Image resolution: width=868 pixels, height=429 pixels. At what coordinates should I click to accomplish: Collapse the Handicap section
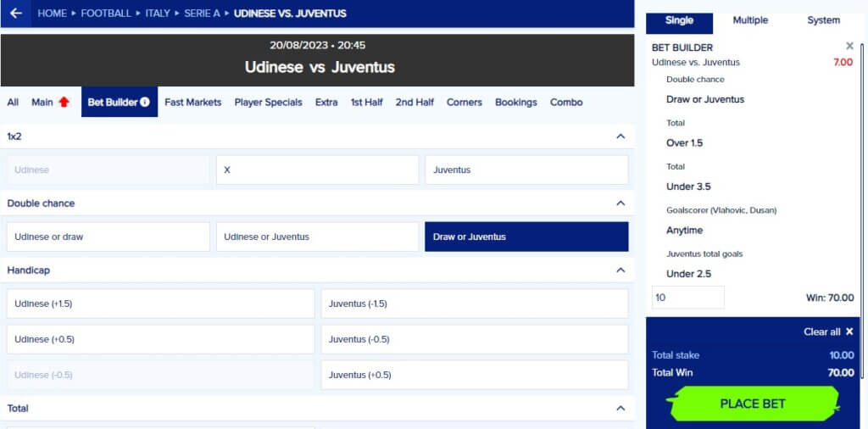click(620, 270)
